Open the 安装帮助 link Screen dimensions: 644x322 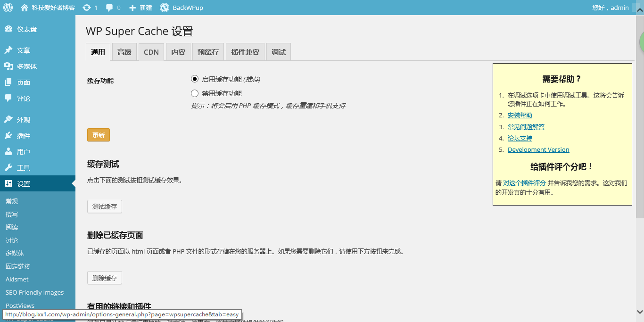click(x=520, y=116)
